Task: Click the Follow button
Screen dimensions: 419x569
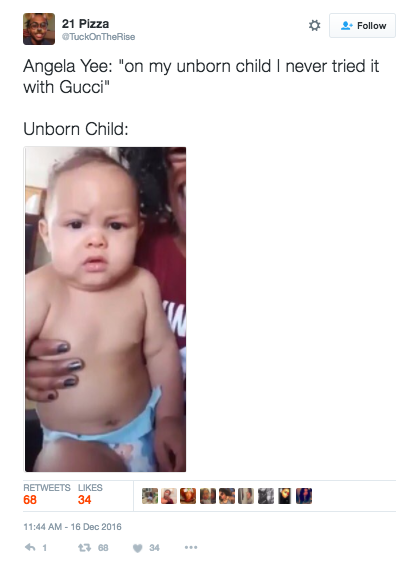Action: coord(362,25)
